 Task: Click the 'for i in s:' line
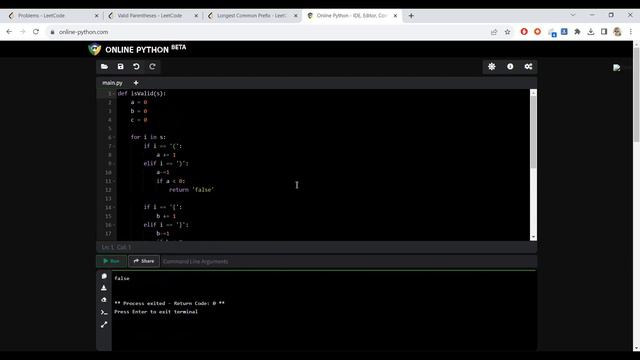(x=148, y=137)
